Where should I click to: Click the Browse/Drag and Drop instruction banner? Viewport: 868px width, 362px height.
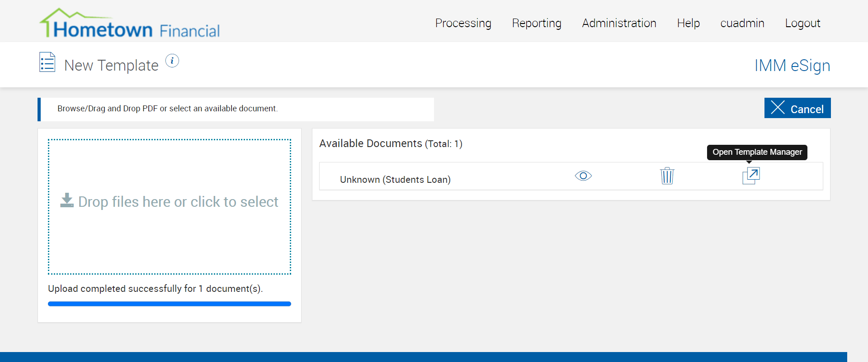167,109
